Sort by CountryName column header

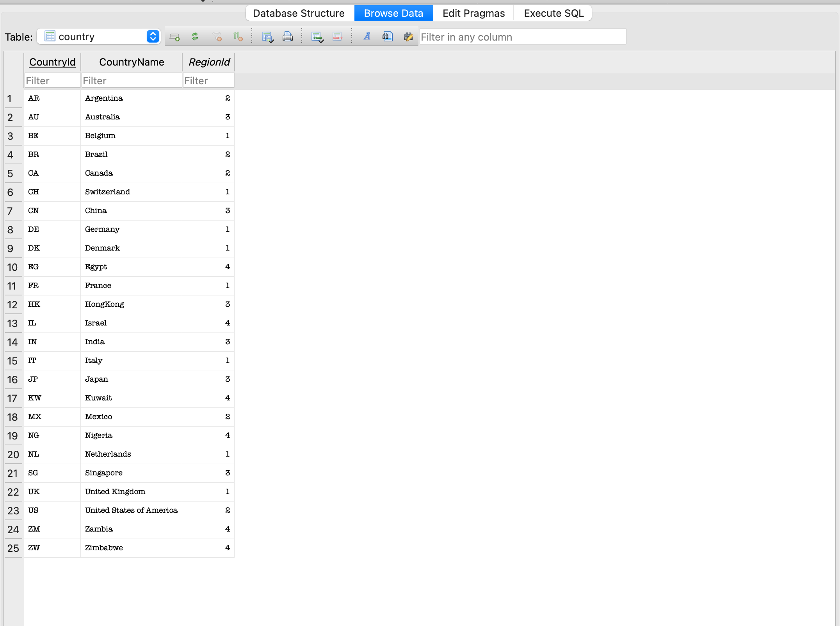(132, 62)
